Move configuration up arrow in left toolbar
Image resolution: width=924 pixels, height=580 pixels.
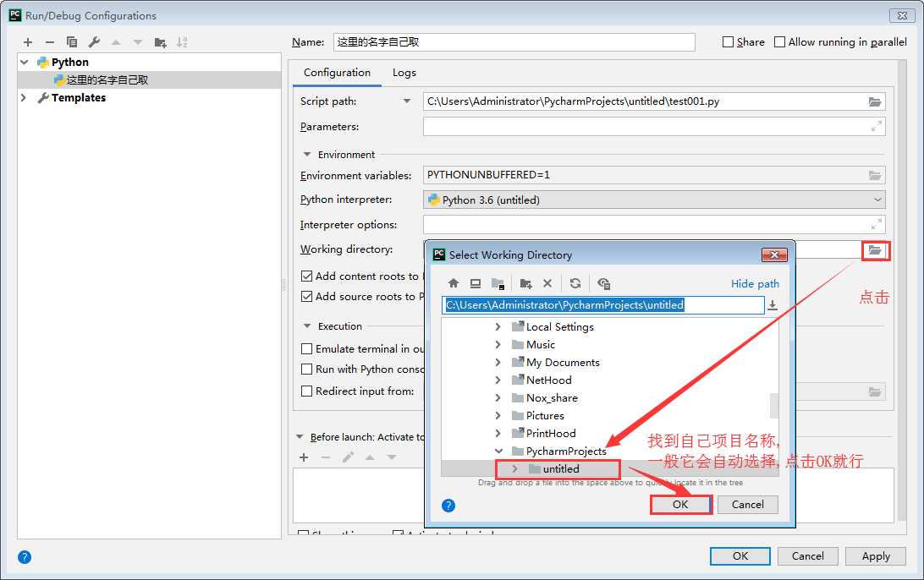point(116,42)
